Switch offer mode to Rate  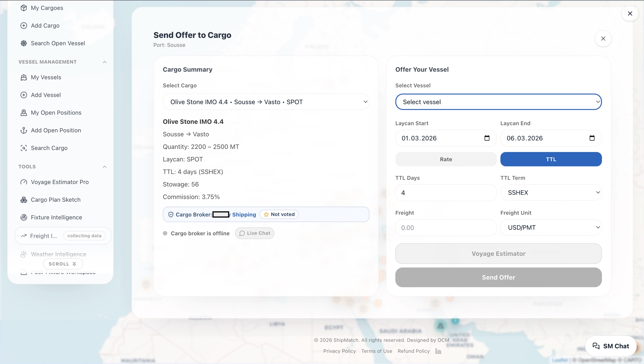tap(446, 160)
